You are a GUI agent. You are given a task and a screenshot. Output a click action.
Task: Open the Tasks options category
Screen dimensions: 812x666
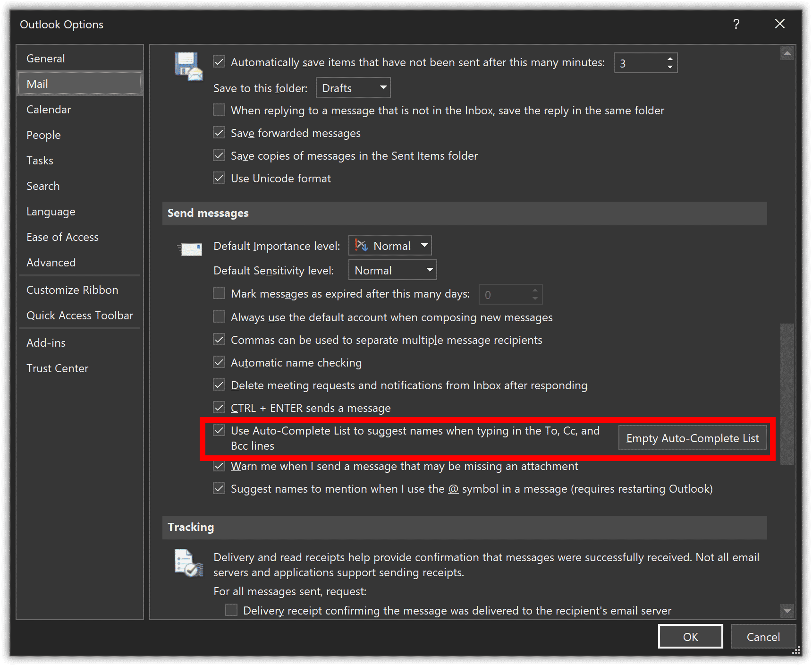(80, 161)
